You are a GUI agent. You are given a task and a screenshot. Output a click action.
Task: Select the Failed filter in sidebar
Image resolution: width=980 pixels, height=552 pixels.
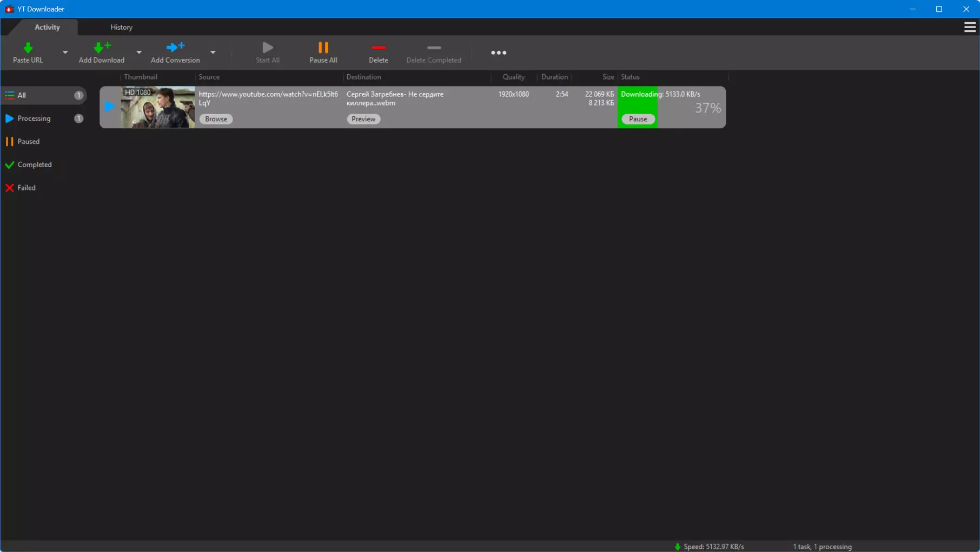tap(44, 188)
